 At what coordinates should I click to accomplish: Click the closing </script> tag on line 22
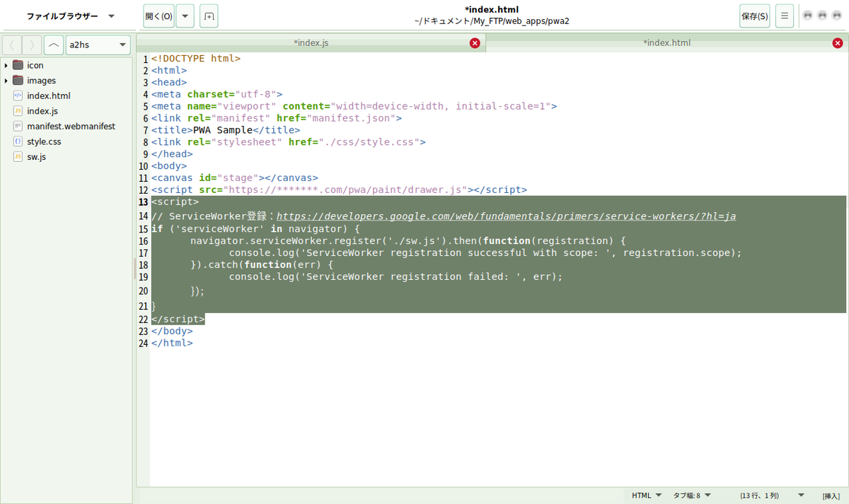tap(178, 320)
